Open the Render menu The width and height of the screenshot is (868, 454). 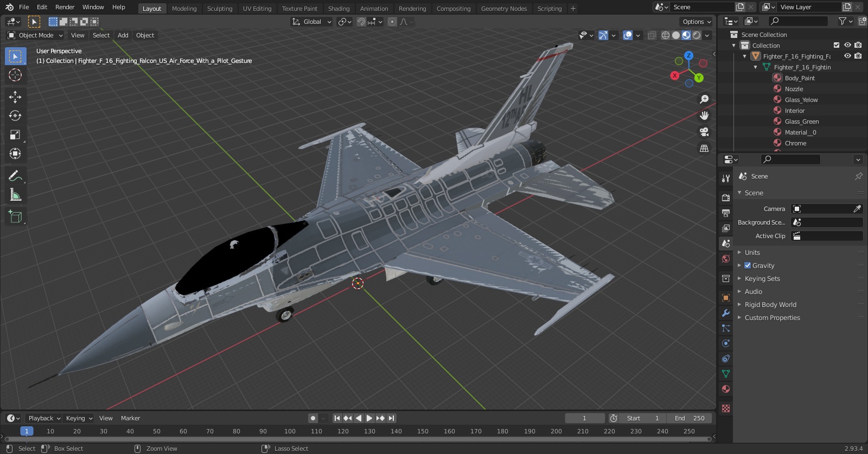point(65,7)
